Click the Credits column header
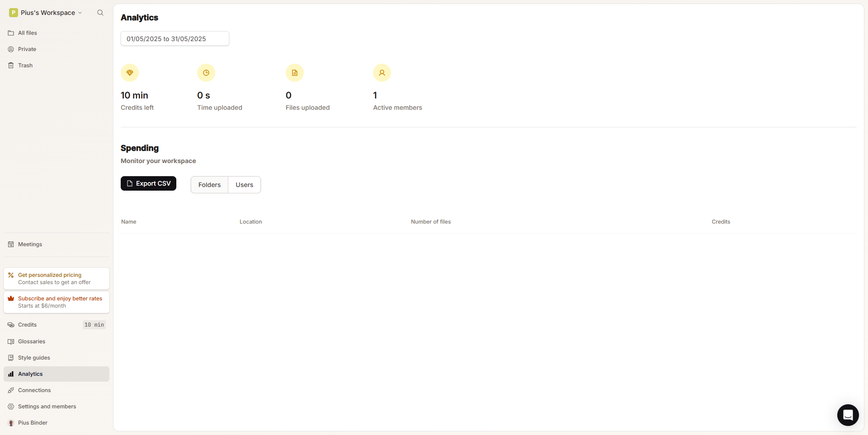The width and height of the screenshot is (868, 435). (721, 222)
